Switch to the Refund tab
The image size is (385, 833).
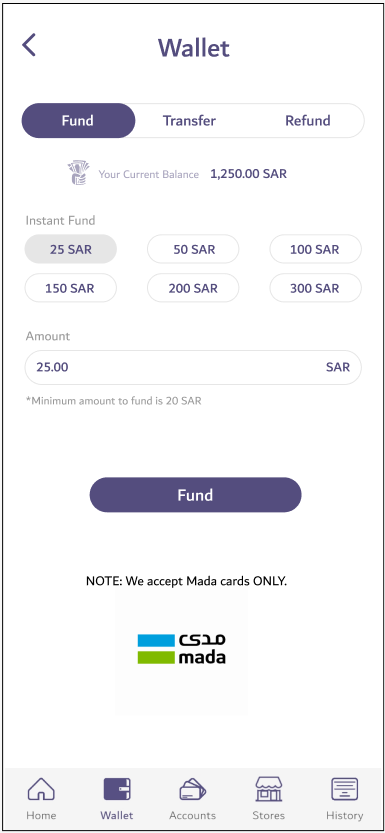click(308, 121)
